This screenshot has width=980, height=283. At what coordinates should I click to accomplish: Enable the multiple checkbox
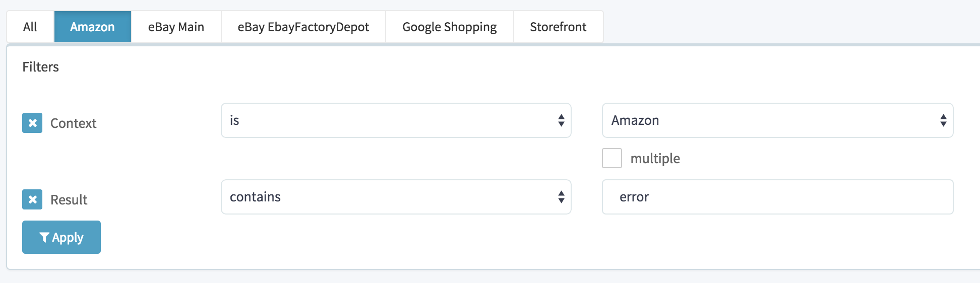612,158
